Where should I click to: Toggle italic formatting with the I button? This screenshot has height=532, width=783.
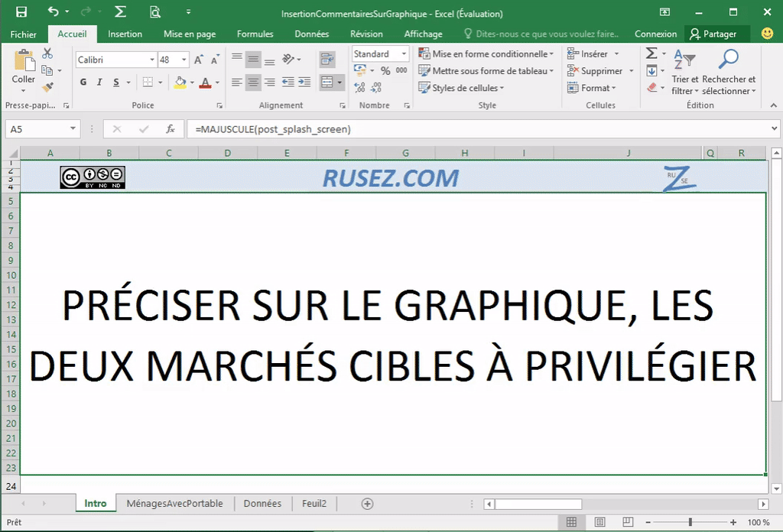[x=99, y=82]
